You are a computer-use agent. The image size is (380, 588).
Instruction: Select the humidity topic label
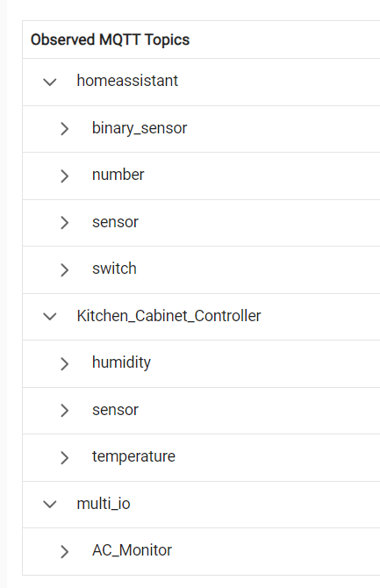121,362
